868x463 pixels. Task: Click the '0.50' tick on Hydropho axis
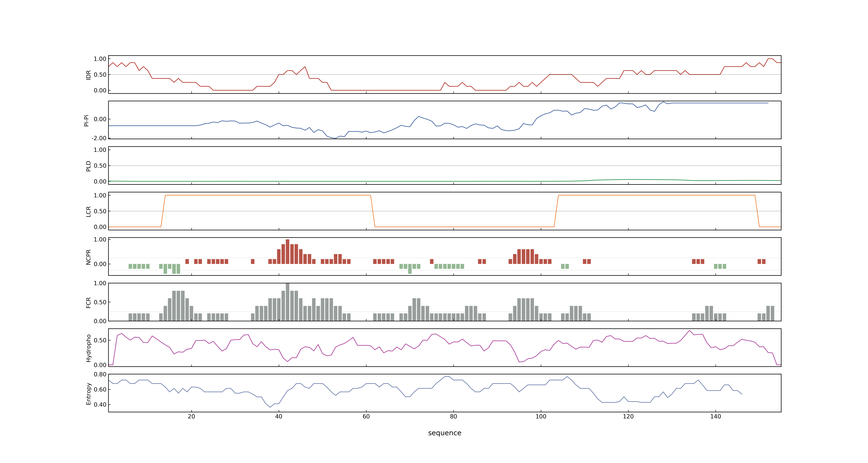[x=100, y=340]
